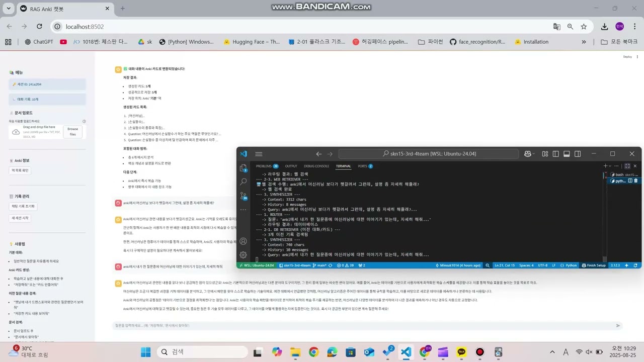Click Ln 21, Col 15 cursor position
644x362 pixels.
pyautogui.click(x=505, y=265)
